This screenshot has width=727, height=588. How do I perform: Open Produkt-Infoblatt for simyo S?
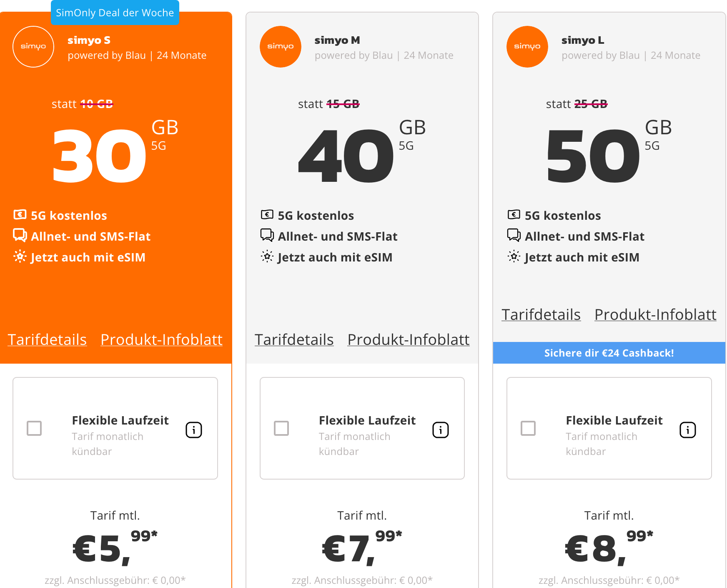161,340
